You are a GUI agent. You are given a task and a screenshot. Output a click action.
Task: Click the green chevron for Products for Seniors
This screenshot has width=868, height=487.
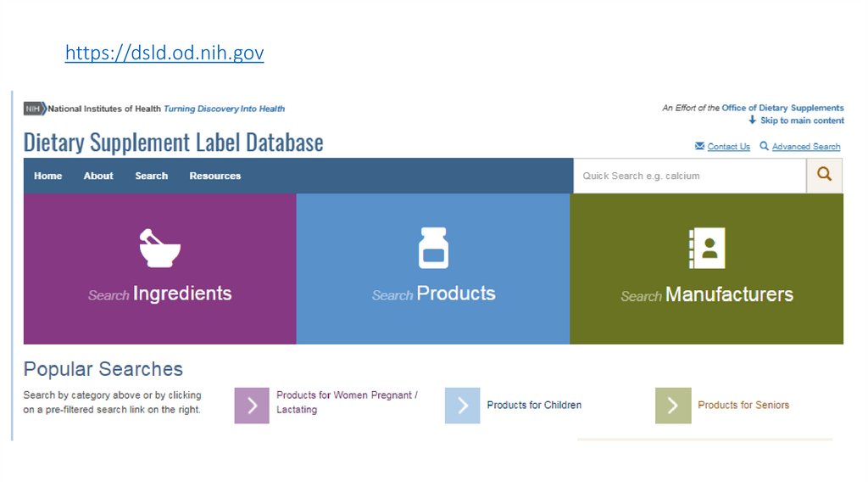(673, 406)
